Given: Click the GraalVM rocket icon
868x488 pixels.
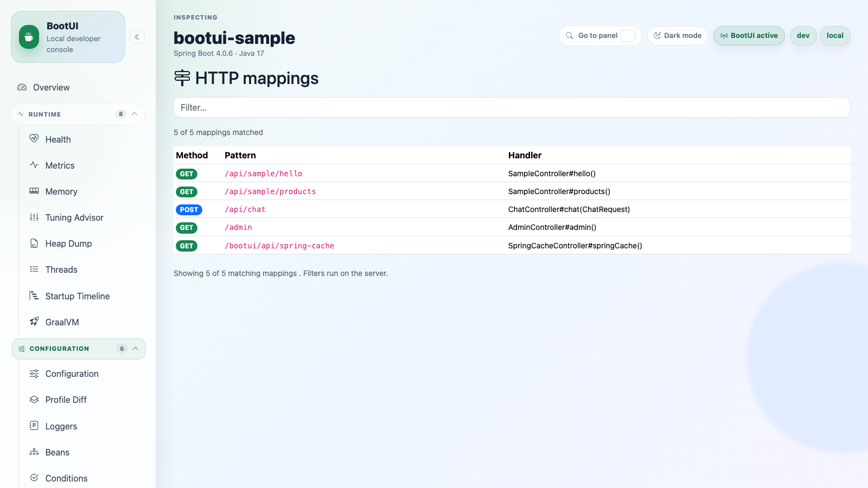Looking at the screenshot, I should 34,322.
